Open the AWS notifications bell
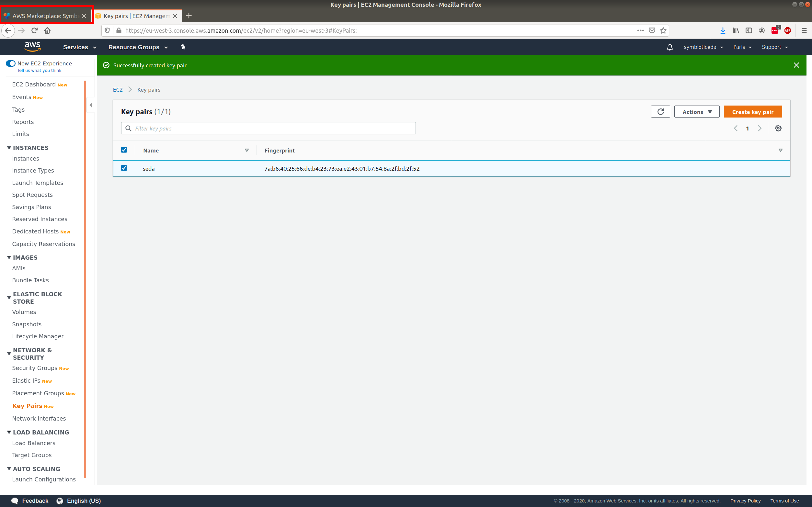The width and height of the screenshot is (812, 507). 669,47
